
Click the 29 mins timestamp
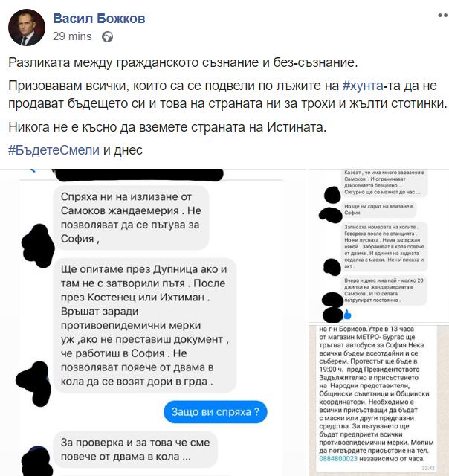[72, 36]
